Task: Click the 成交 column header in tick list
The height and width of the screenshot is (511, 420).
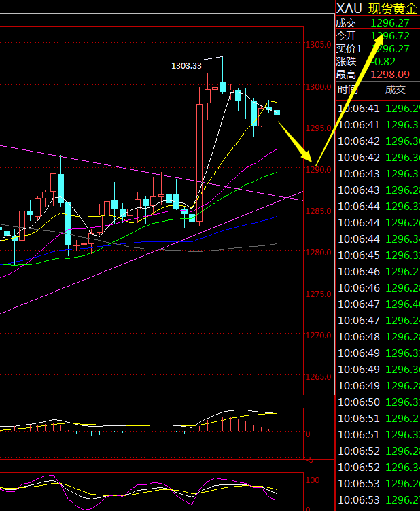Action: coord(396,90)
